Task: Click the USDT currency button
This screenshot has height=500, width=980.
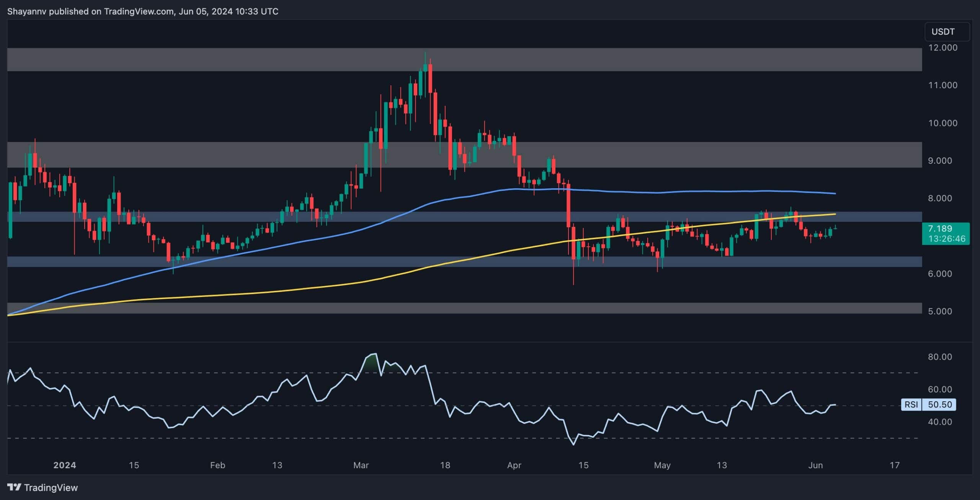Action: click(947, 32)
